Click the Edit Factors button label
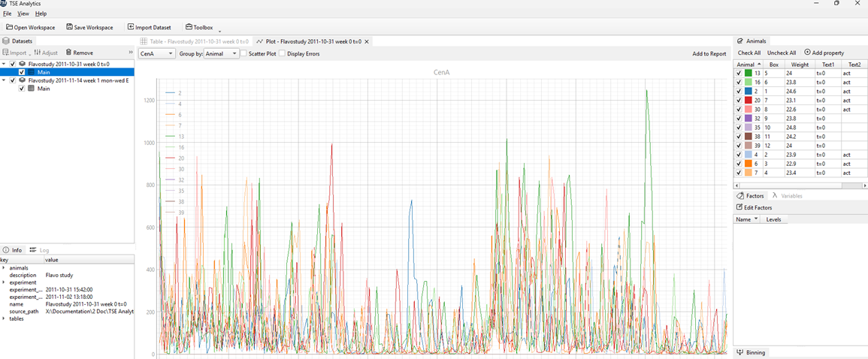The height and width of the screenshot is (359, 868). pyautogui.click(x=758, y=207)
